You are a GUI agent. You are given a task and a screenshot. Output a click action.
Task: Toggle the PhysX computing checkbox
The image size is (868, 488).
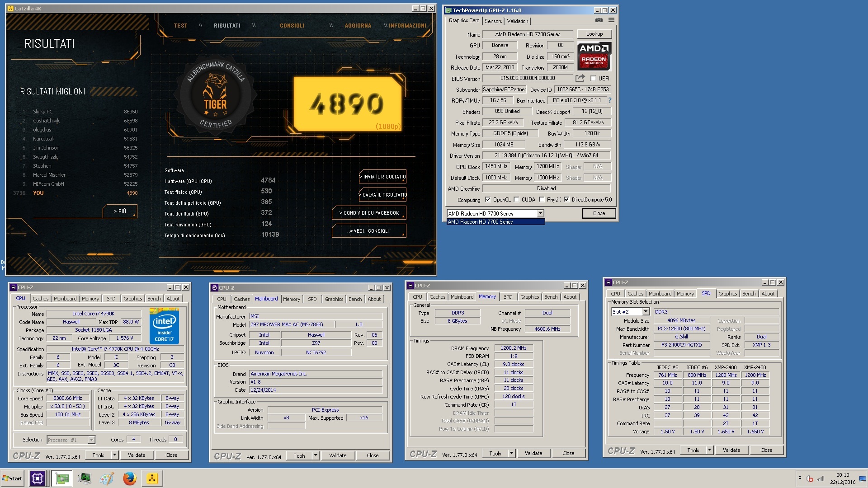(x=542, y=200)
